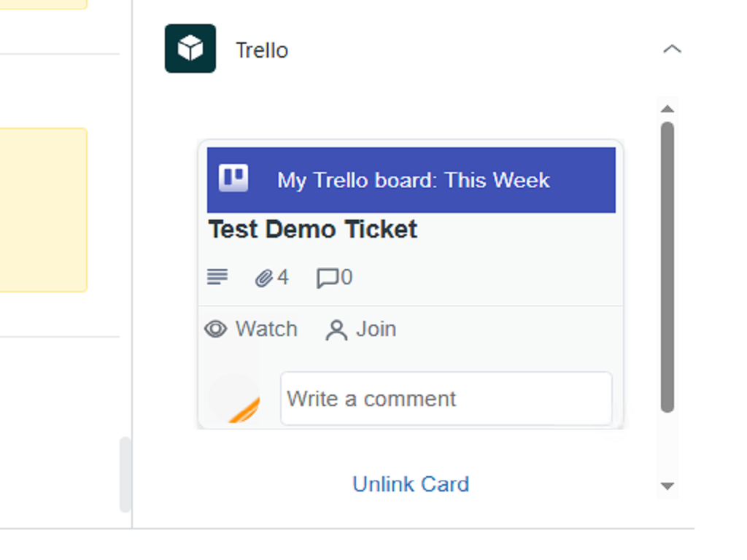Open the Test Demo Ticket card title
The image size is (747, 560).
[x=313, y=230]
